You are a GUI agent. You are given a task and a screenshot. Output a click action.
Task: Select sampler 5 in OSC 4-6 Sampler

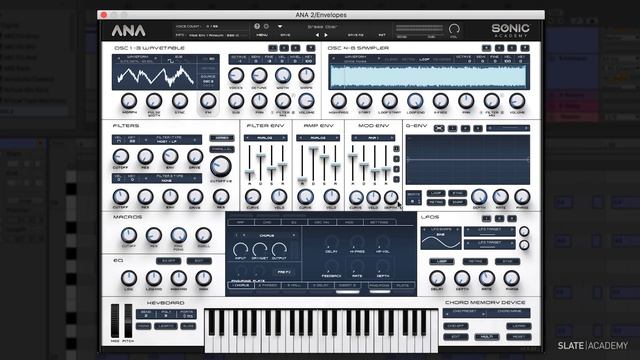tap(499, 48)
